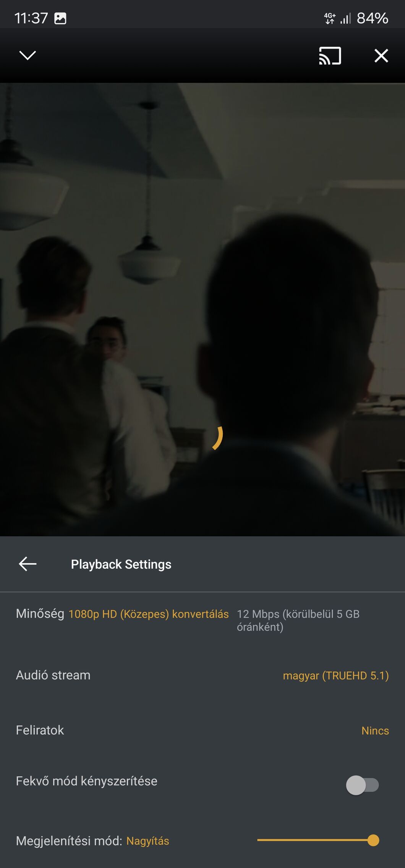
Task: Tap the video frame preview area
Action: (x=202, y=309)
